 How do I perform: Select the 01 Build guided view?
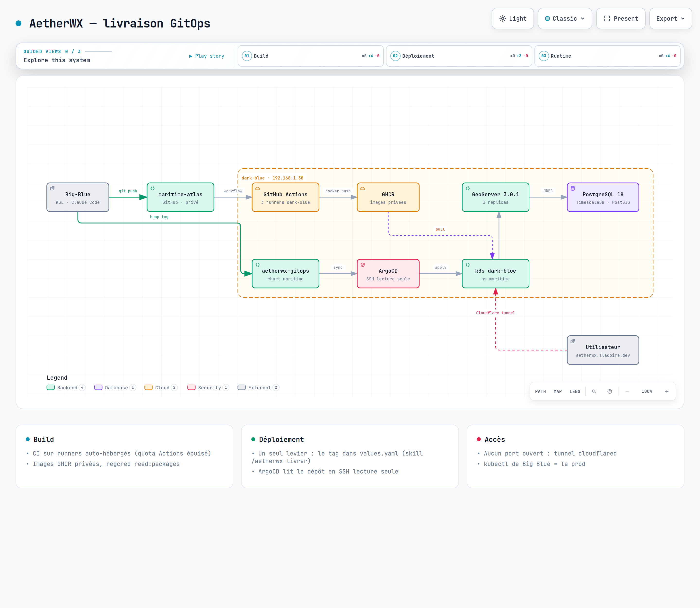(310, 56)
